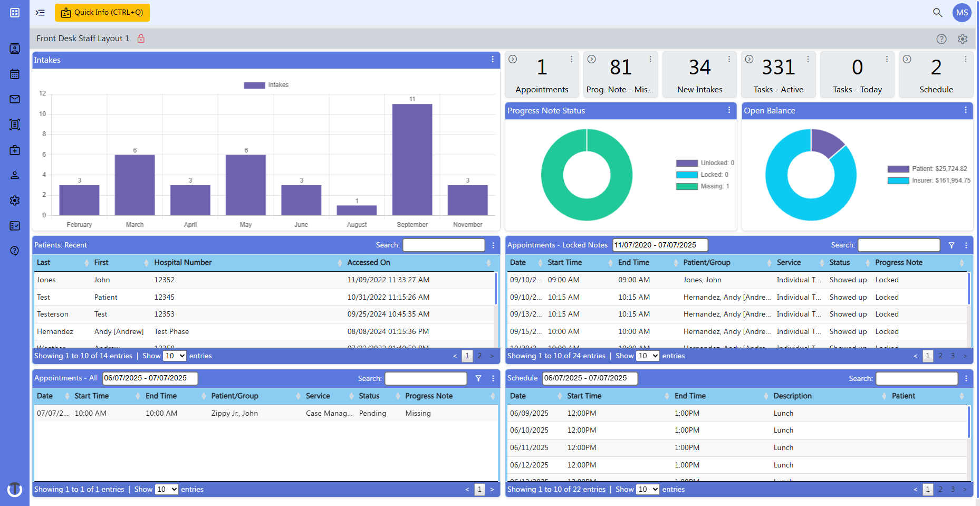Image resolution: width=980 pixels, height=506 pixels.
Task: Click the purple Intakes legend swatch
Action: 253,84
